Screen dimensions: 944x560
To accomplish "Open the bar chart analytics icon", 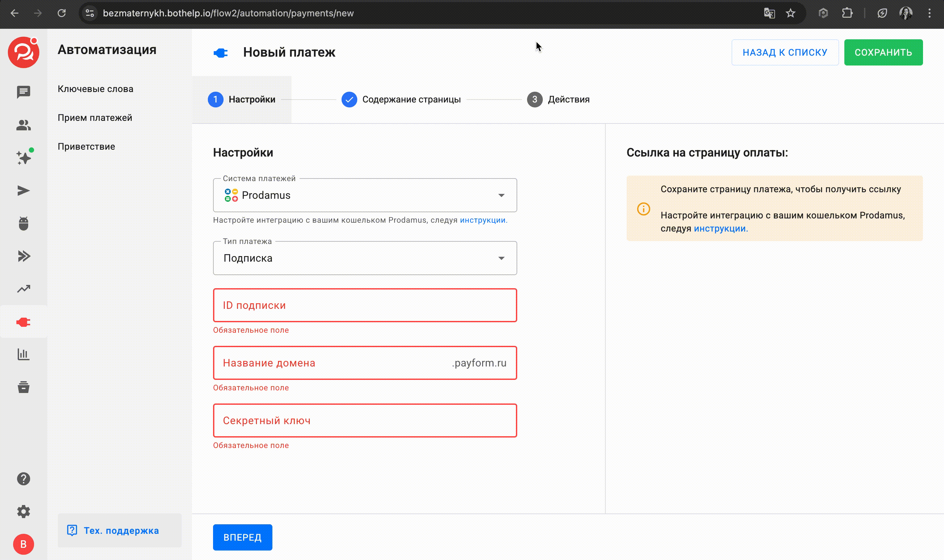I will 23,354.
